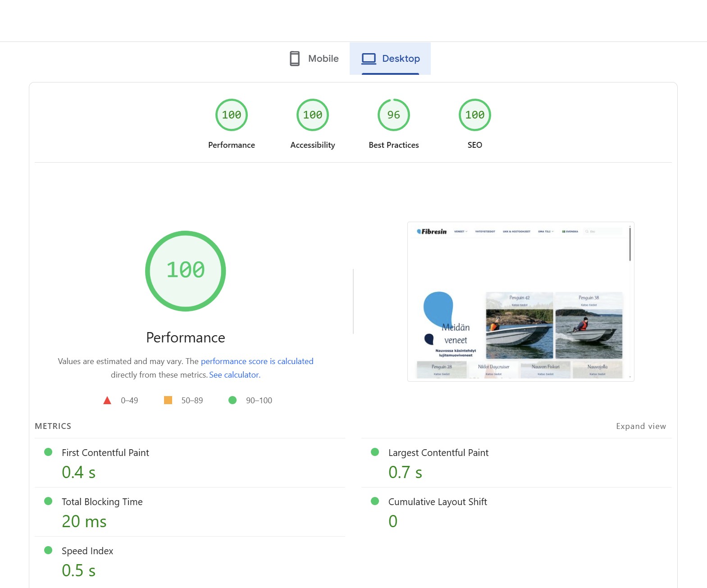Click the Fibresin page screenshot thumbnail

(x=520, y=301)
